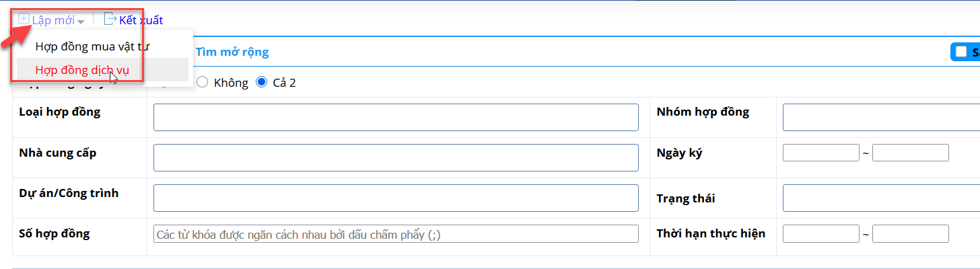This screenshot has width=980, height=269.
Task: Click the Ngày ký start date field
Action: click(x=821, y=153)
